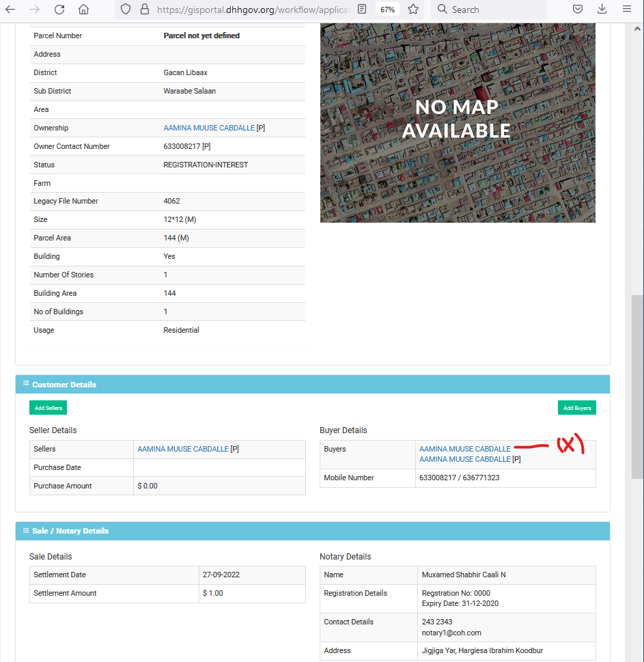Open second Buyers link marked [P]

click(x=464, y=459)
